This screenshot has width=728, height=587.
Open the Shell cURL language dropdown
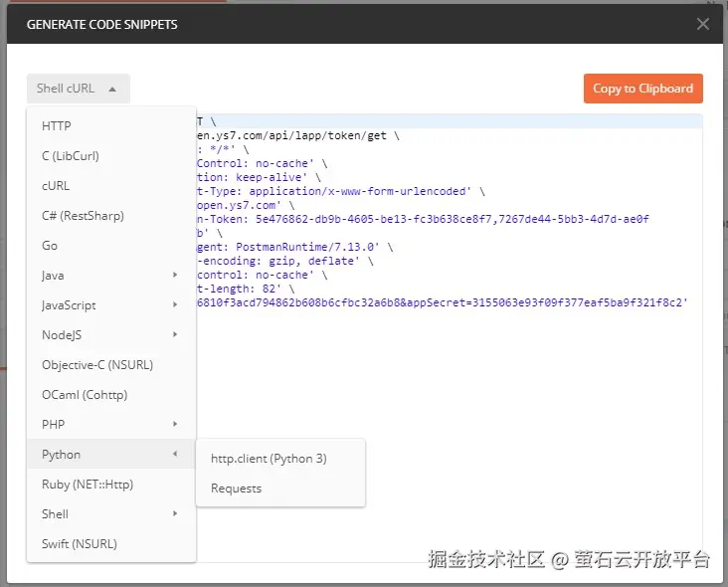[x=78, y=89]
